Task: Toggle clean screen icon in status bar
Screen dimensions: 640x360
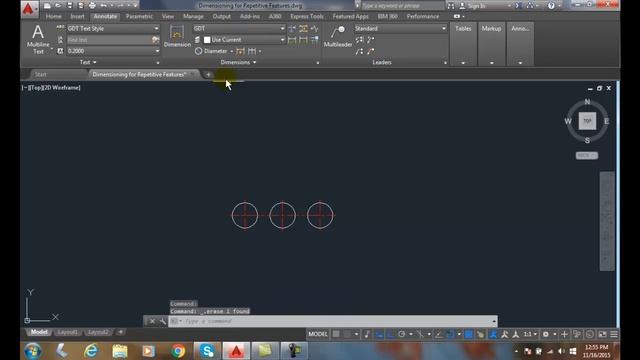Action: click(602, 334)
